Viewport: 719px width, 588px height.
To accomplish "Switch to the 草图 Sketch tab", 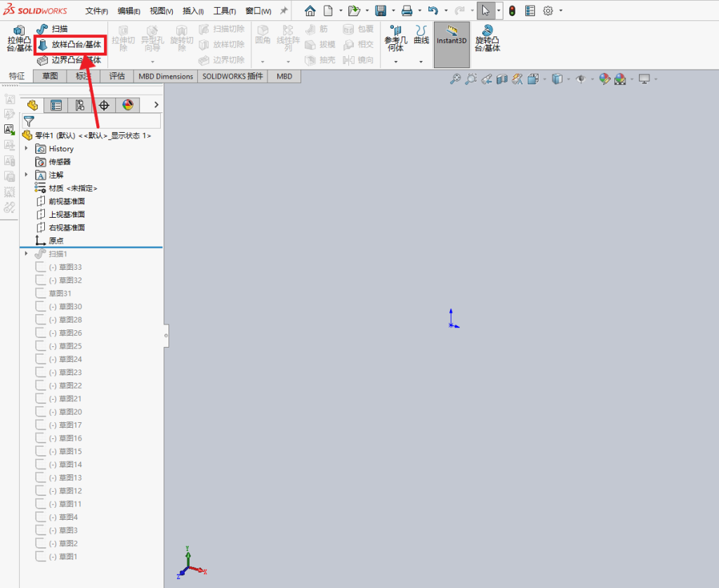I will pyautogui.click(x=50, y=76).
